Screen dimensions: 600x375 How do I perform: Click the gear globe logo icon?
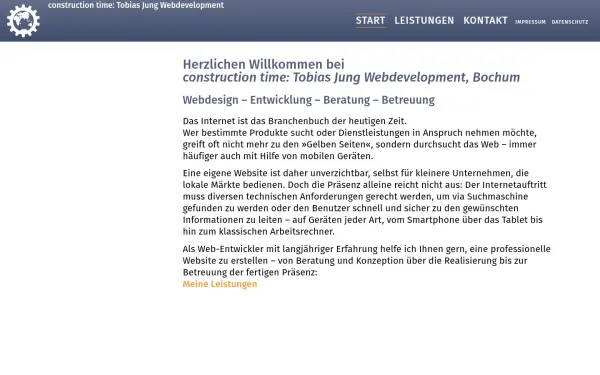(x=23, y=21)
